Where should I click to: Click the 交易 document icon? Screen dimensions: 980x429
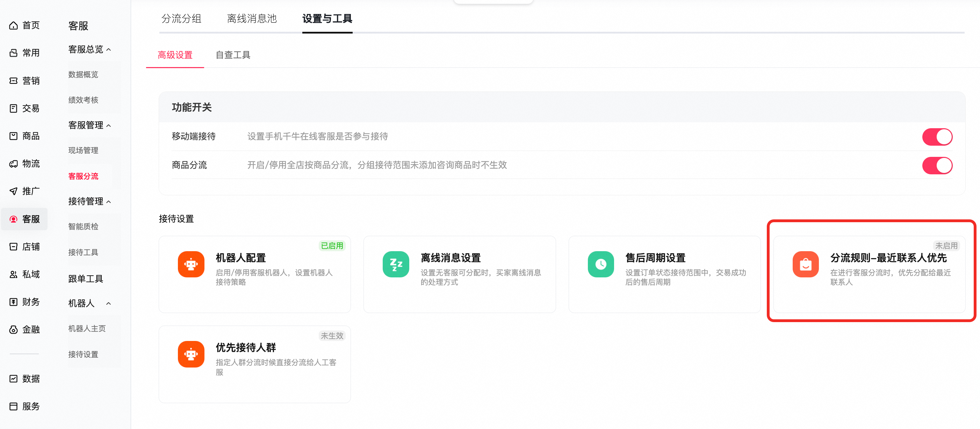tap(13, 108)
